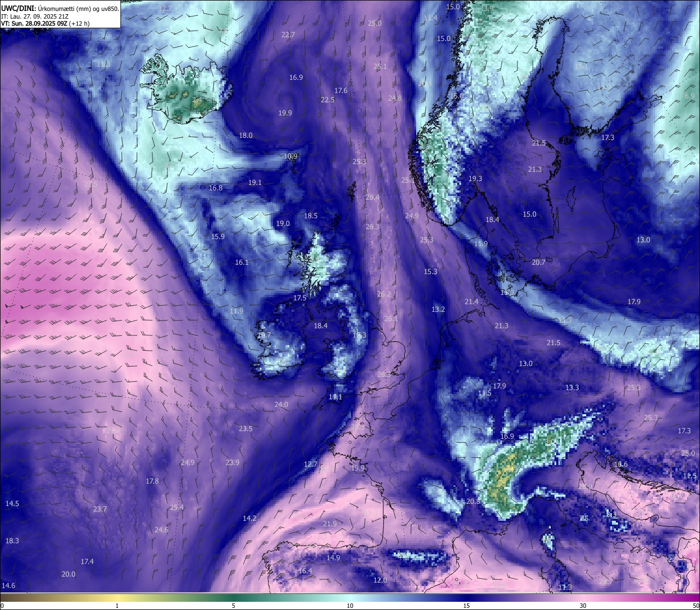Click the 'IT: Lau. 27. 09. 2025 21Z' line

34,16
